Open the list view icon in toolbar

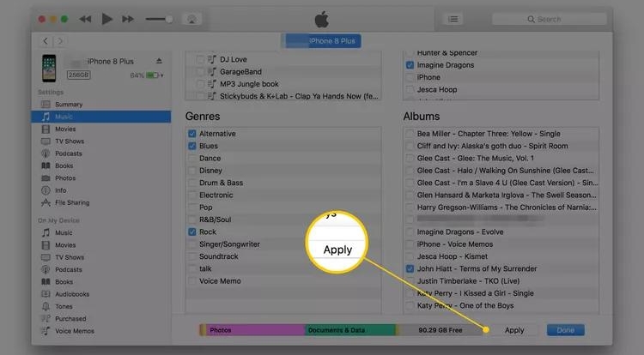(x=453, y=19)
